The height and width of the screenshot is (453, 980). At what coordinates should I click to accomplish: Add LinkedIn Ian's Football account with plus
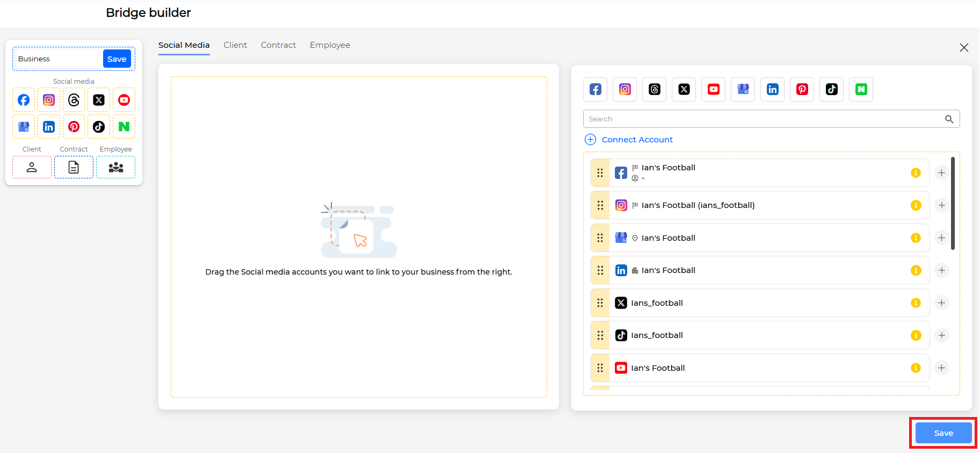(941, 270)
